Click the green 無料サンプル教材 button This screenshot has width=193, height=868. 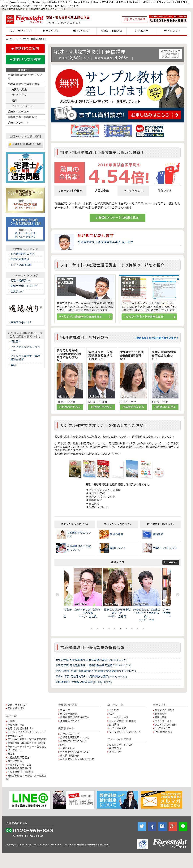(25, 59)
